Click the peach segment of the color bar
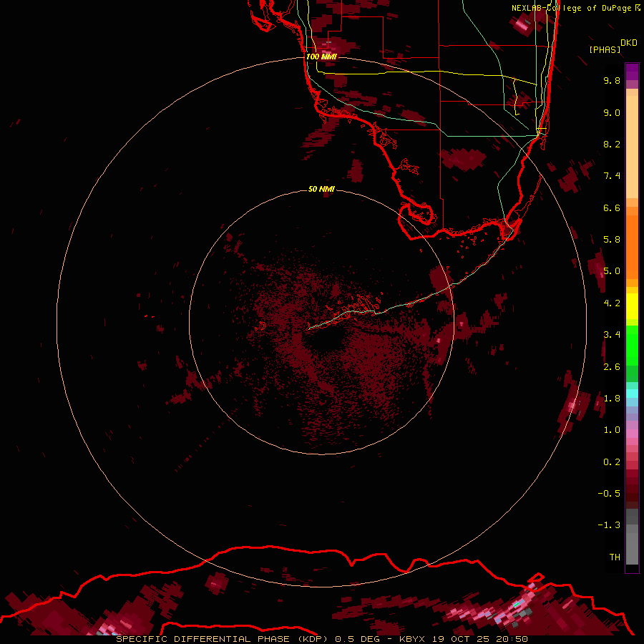The height and width of the screenshot is (644, 644). [632, 147]
